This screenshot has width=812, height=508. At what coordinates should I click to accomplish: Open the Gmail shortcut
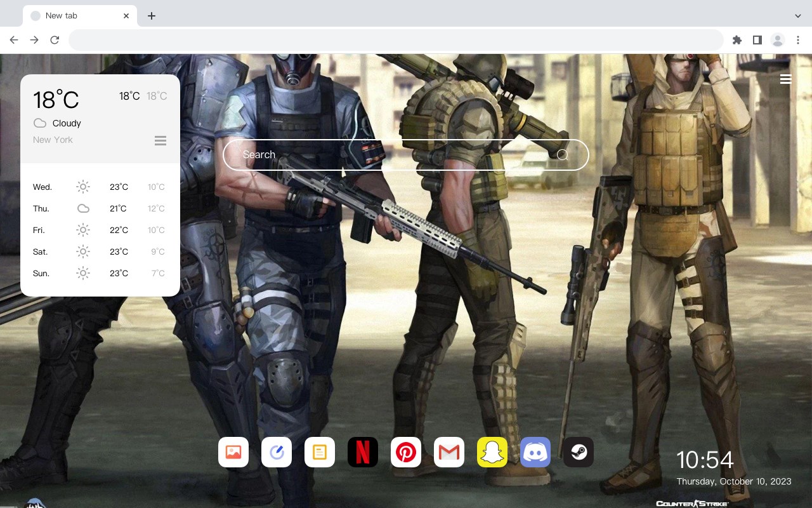coord(449,452)
